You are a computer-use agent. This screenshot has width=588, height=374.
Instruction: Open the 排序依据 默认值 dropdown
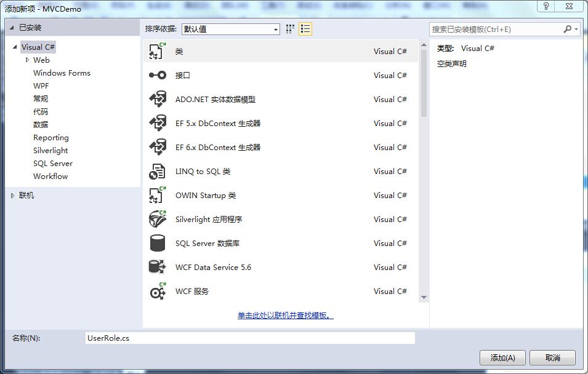pos(231,30)
